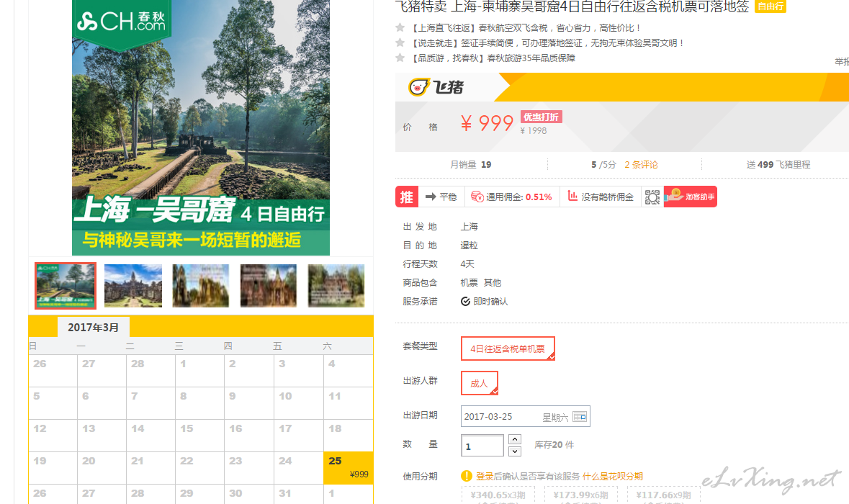
Task: Open the QR code scan icon
Action: [x=652, y=197]
